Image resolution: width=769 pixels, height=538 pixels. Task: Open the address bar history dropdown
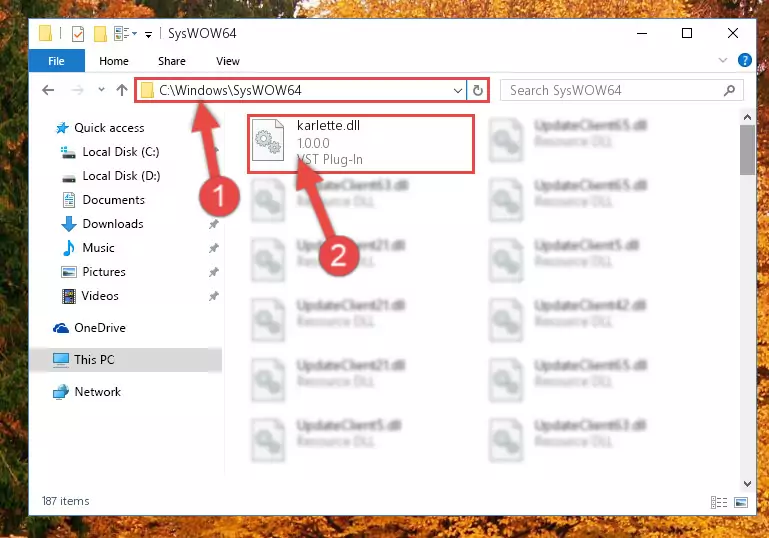pos(457,91)
